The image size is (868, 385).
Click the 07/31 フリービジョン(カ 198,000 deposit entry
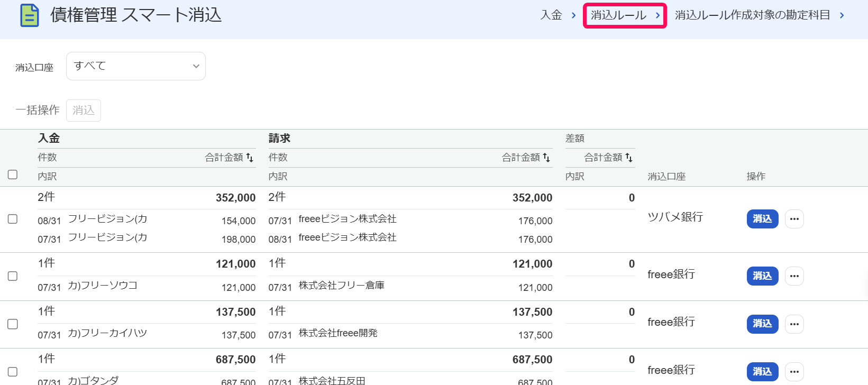pyautogui.click(x=147, y=239)
